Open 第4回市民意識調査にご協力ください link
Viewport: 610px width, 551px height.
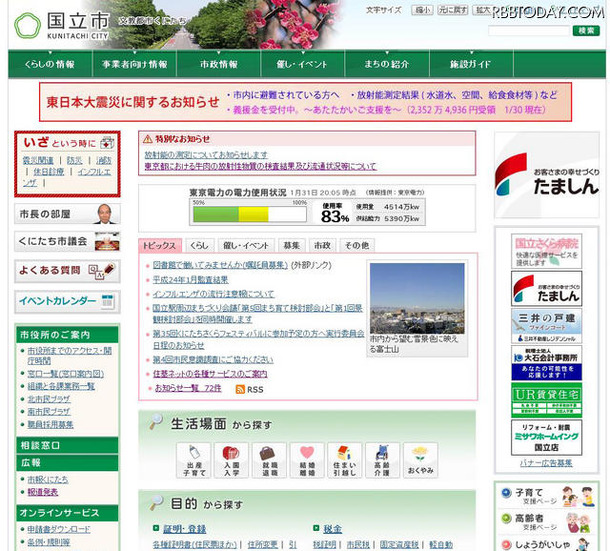(213, 360)
